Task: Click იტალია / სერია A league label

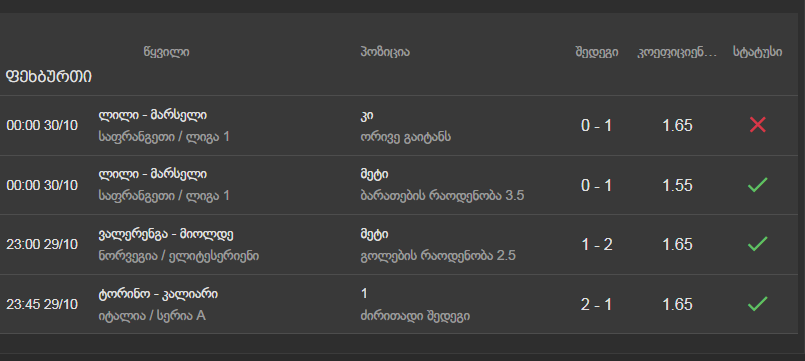Action: point(152,315)
